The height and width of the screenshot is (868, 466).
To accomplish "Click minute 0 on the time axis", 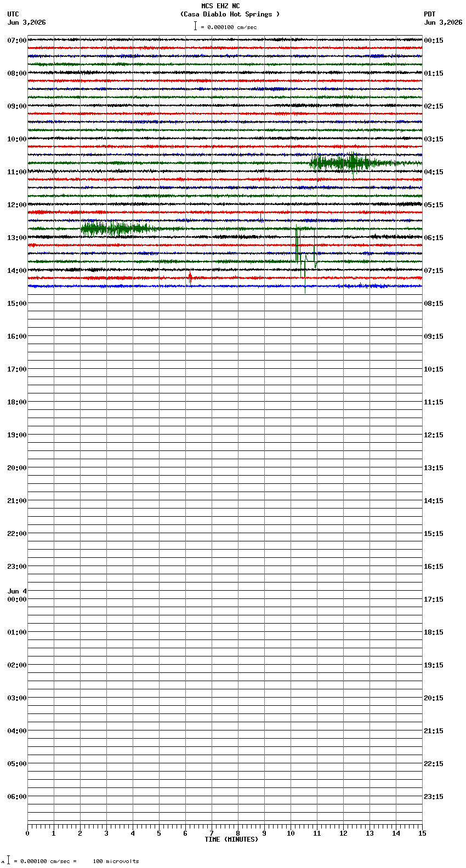I will click(27, 833).
